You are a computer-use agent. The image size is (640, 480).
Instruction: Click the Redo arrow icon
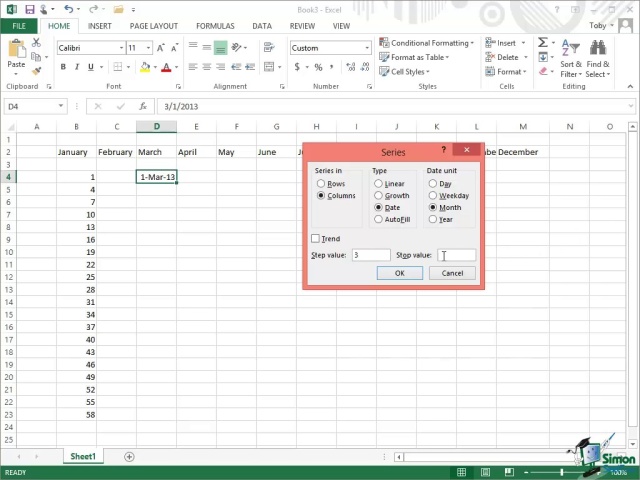point(93,9)
